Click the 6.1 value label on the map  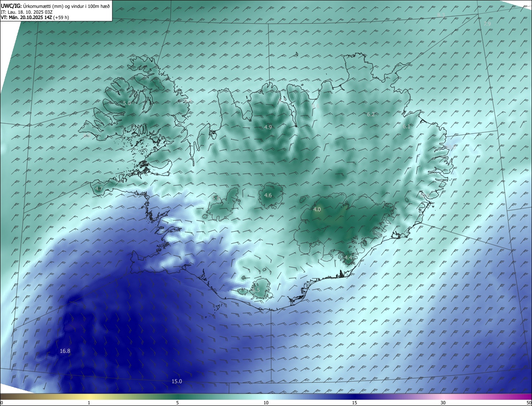(406, 126)
